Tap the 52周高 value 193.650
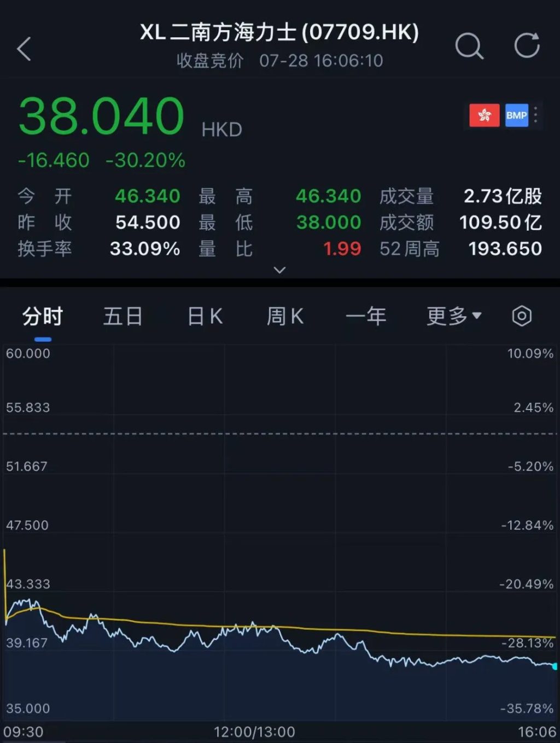 pos(505,249)
